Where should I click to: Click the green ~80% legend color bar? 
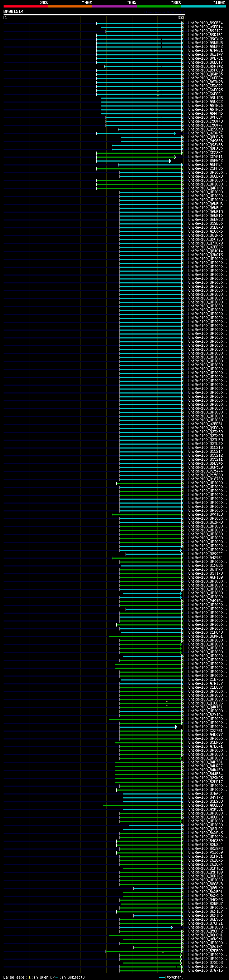(x=159, y=6)
